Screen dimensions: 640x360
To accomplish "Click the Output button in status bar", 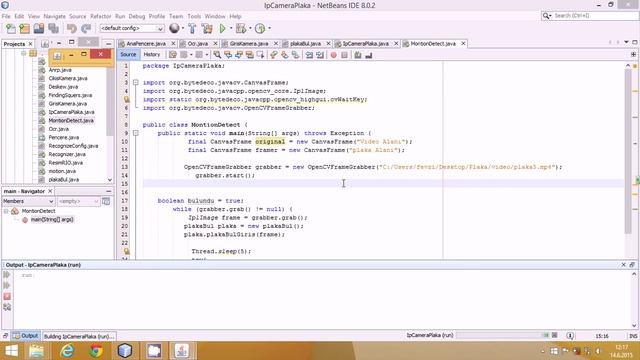I will pyautogui.click(x=26, y=336).
